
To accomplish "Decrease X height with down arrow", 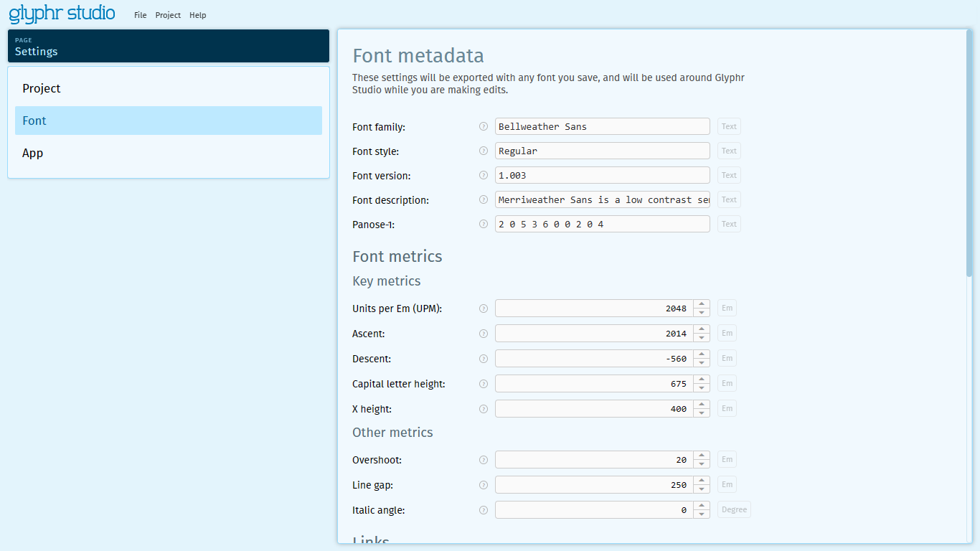I will coord(702,413).
